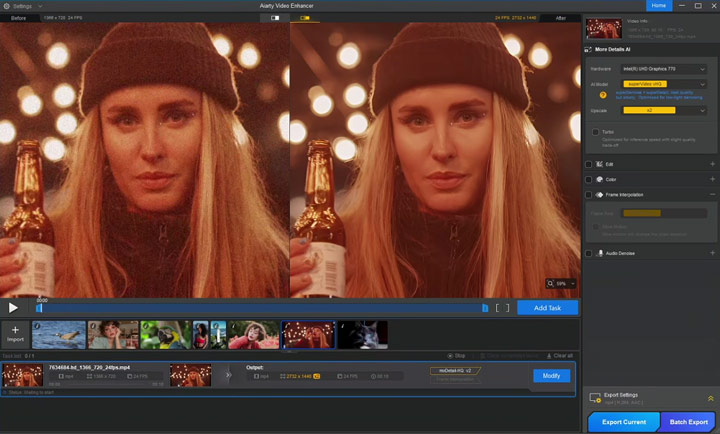Click the timeline start marker
Screen dimensions: 720x434
pos(39,308)
